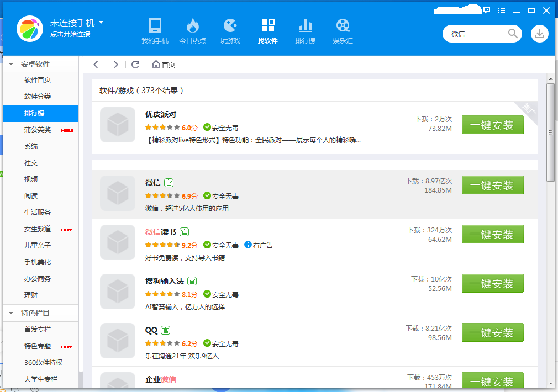558x392 pixels.
Task: Open the 未连接手机 dropdown arrow
Action: (101, 22)
